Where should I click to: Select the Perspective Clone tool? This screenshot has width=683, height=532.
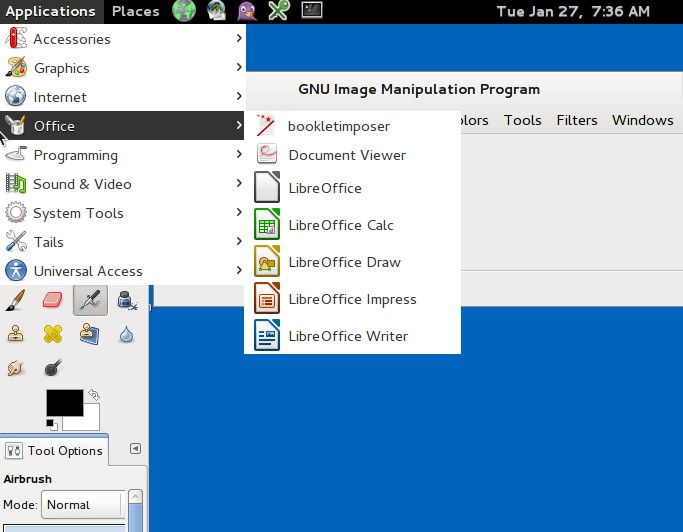point(90,334)
